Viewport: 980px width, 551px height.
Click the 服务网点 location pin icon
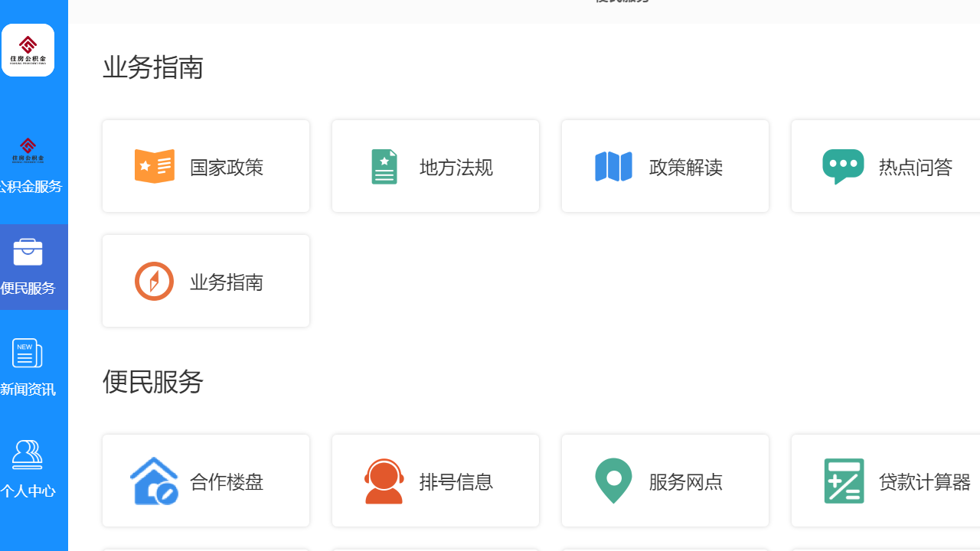tap(613, 481)
